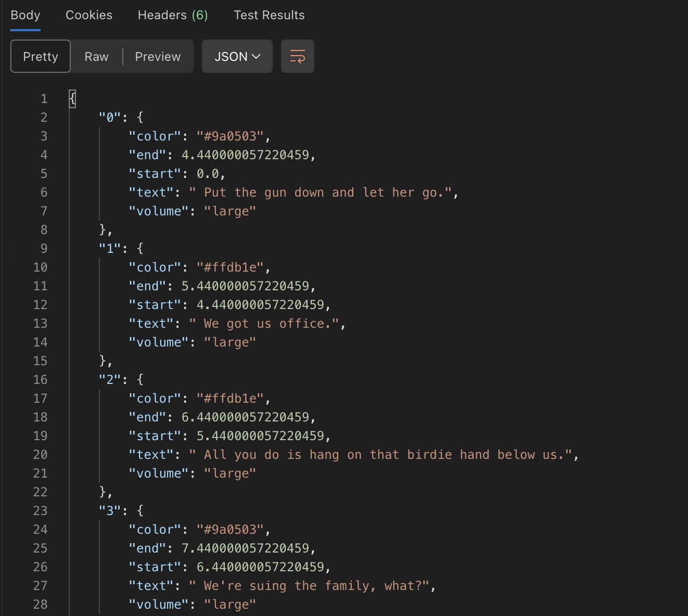Screen dimensions: 688x616
Task: Click closing brace on line 8
Action: (x=103, y=230)
